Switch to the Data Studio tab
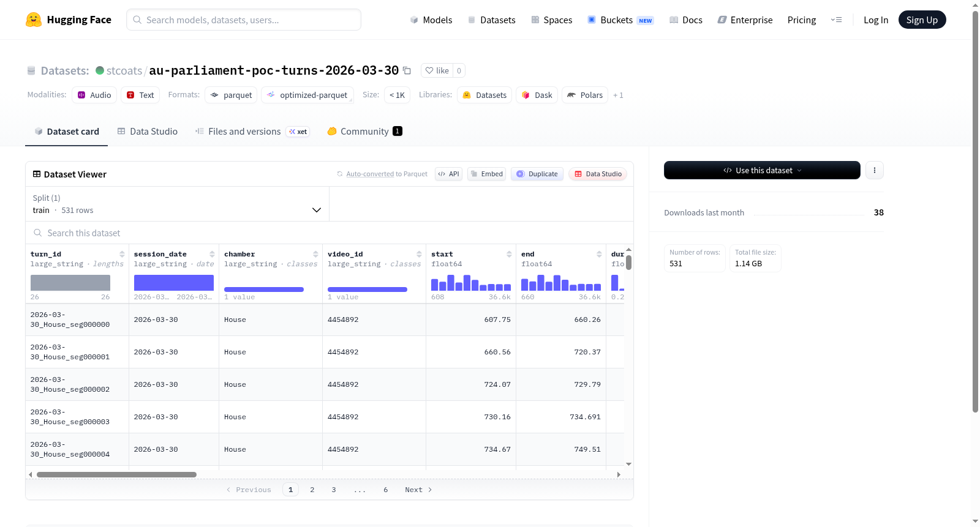Viewport: 980px width, 527px height. coord(148,131)
